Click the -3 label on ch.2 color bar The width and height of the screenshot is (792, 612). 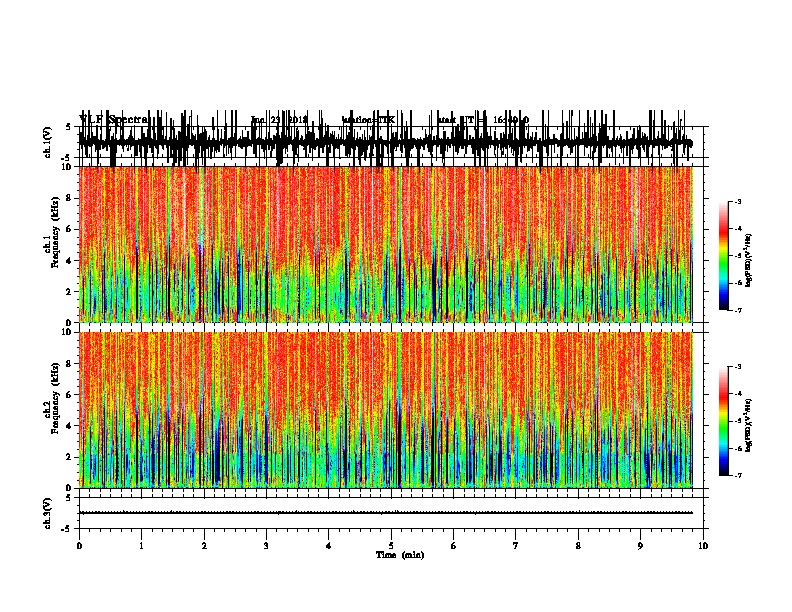(737, 367)
